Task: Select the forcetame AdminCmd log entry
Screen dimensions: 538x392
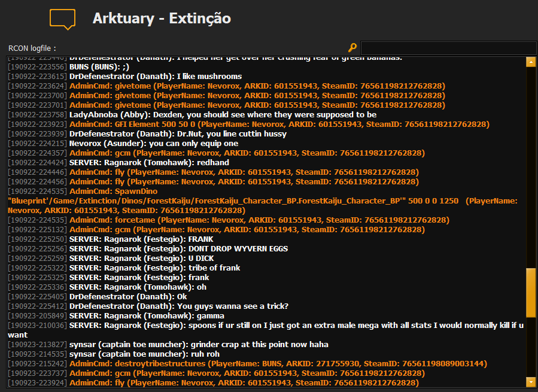Action: tap(259, 220)
